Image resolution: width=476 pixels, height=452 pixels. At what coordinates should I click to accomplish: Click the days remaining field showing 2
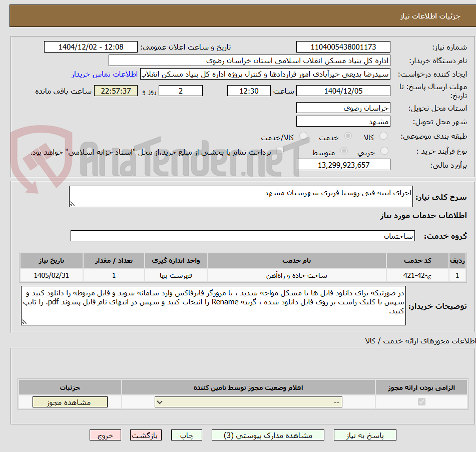pos(181,91)
